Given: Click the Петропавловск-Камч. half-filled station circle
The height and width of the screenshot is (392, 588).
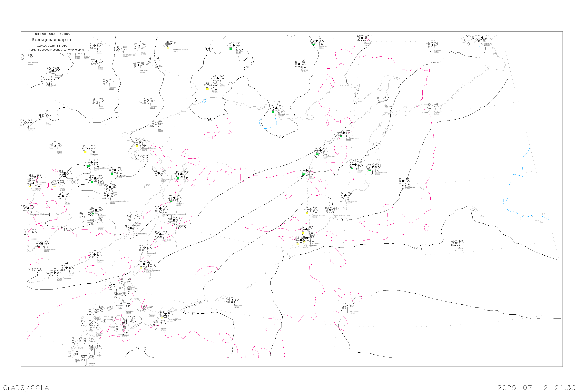Looking at the screenshot, I should pos(330,210).
